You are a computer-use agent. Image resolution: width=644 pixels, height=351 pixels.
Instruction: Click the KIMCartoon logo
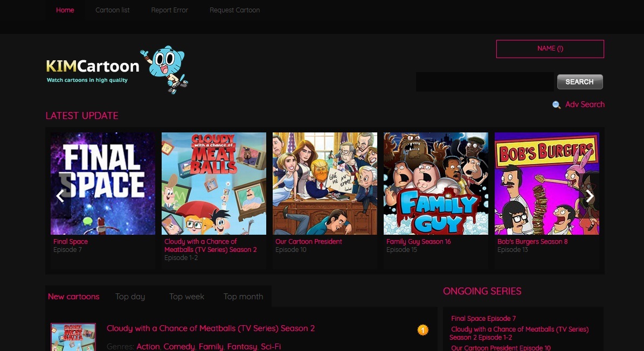click(92, 70)
